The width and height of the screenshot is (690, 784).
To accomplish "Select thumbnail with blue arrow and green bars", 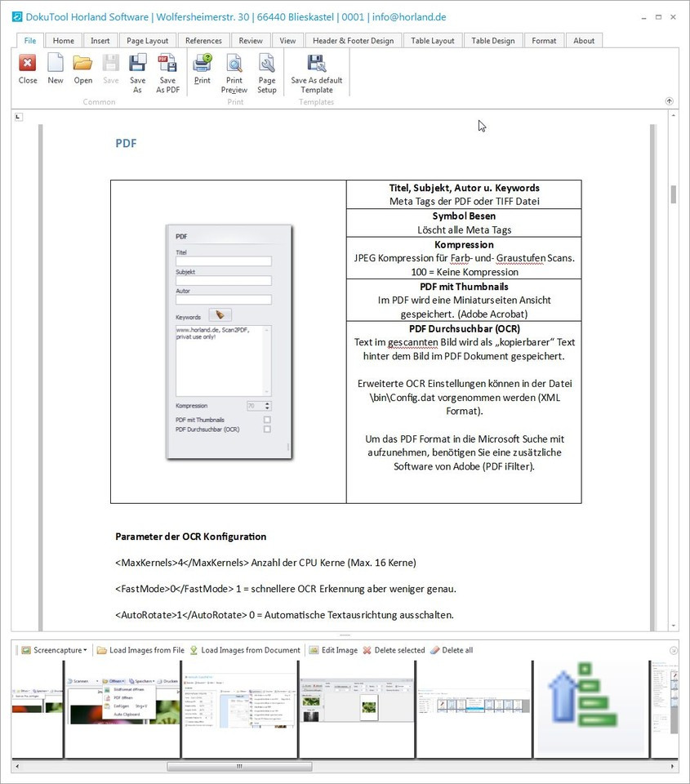I will point(591,709).
